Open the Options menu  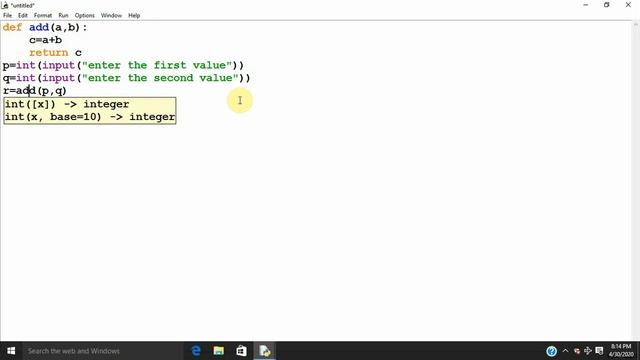(84, 16)
